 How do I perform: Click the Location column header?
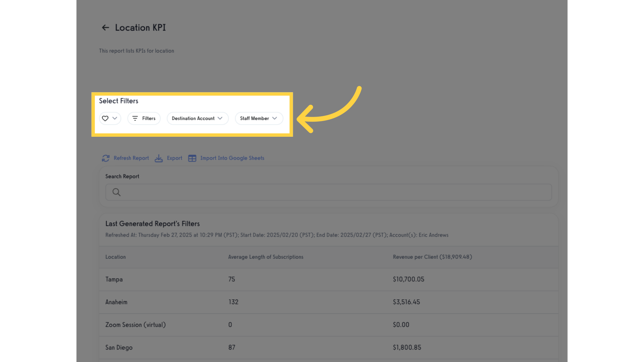pyautogui.click(x=115, y=257)
